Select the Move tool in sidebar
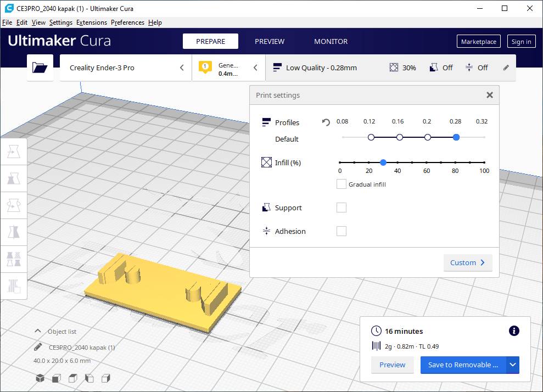The height and width of the screenshot is (392, 543). click(14, 152)
